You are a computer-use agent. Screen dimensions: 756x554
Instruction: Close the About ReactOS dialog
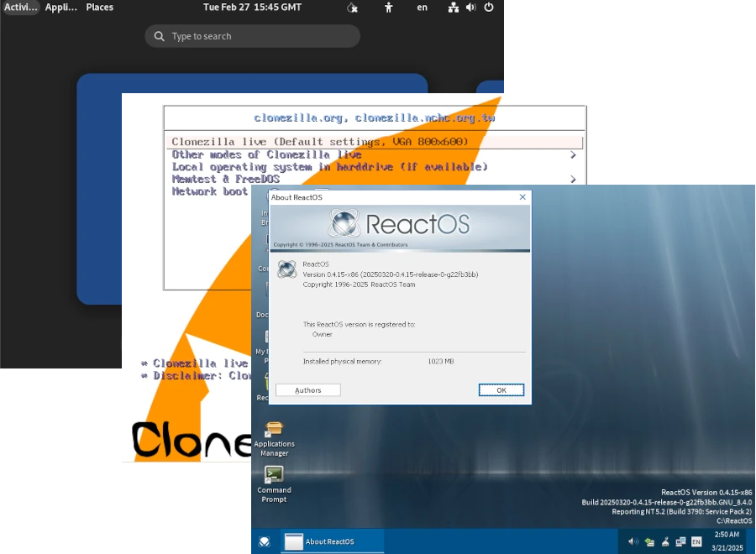[x=522, y=197]
